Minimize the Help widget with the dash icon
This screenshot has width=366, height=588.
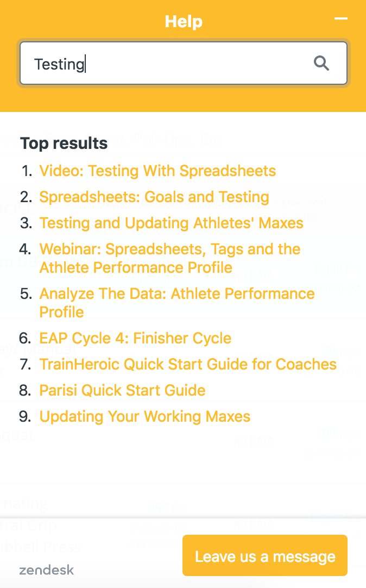coord(341,18)
